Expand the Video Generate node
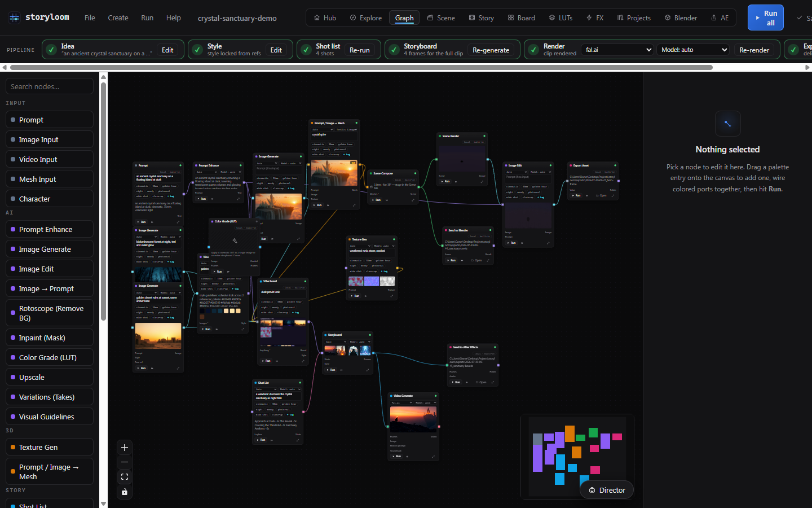The height and width of the screenshot is (508, 812). [x=433, y=456]
